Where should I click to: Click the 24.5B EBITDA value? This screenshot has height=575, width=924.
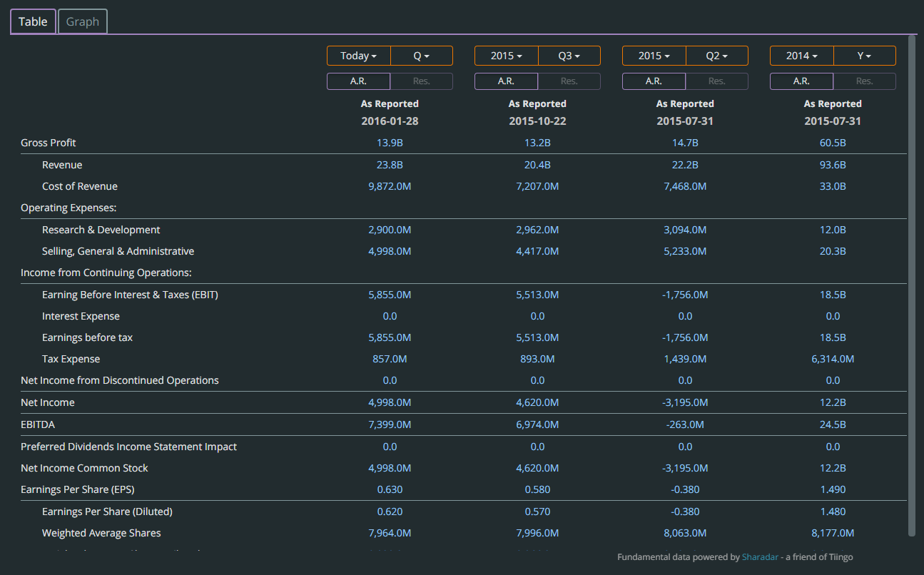pyautogui.click(x=833, y=424)
